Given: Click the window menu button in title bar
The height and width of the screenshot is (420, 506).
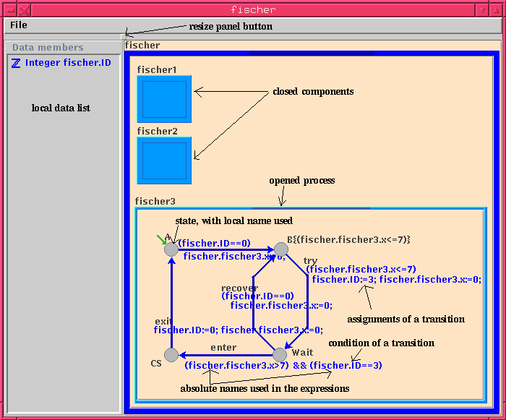Looking at the screenshot, I should [9, 10].
